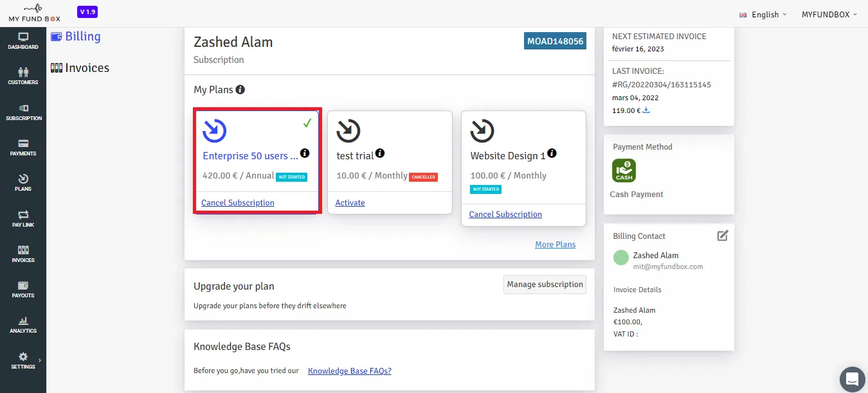Open Payouts in the sidebar
The height and width of the screenshot is (393, 868).
23,290
